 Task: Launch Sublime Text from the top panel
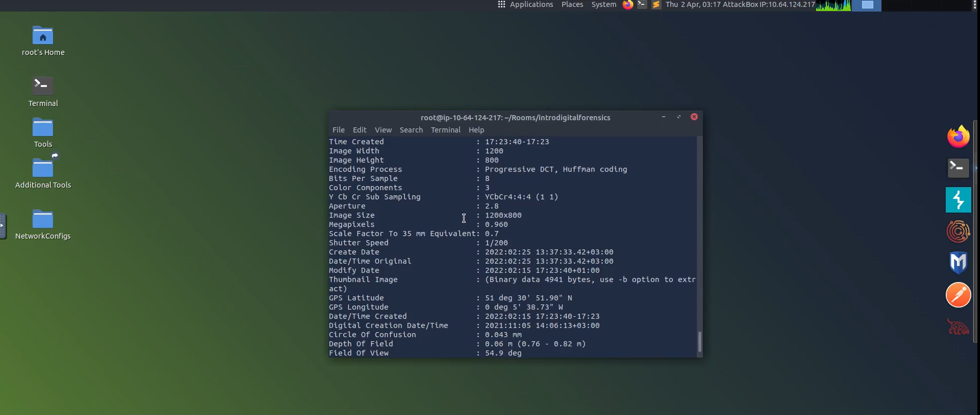pos(656,5)
